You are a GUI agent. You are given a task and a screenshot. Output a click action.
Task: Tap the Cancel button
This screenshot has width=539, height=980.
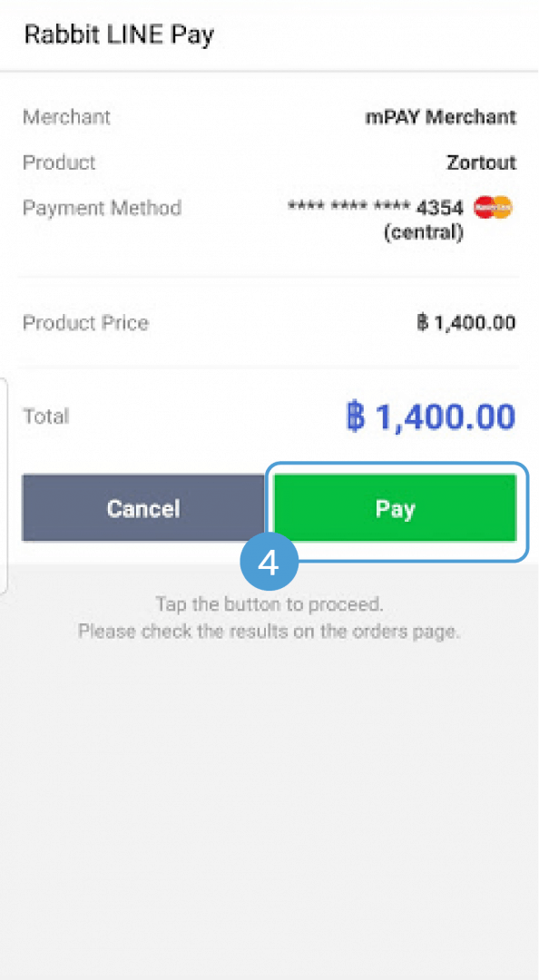143,507
